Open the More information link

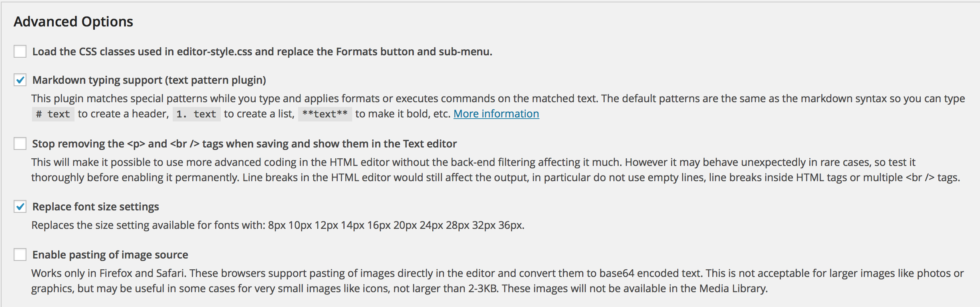pos(496,114)
